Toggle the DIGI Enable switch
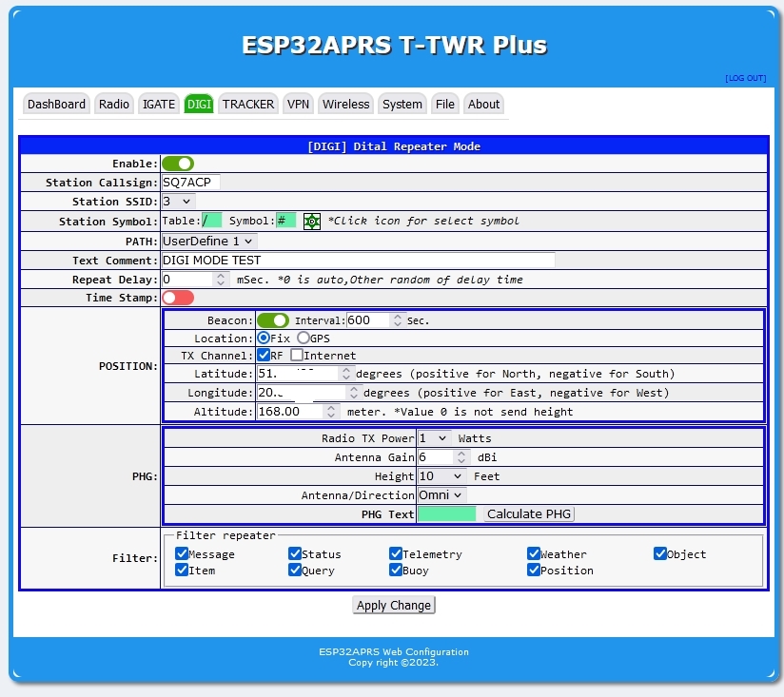The width and height of the screenshot is (784, 697). coord(178,164)
